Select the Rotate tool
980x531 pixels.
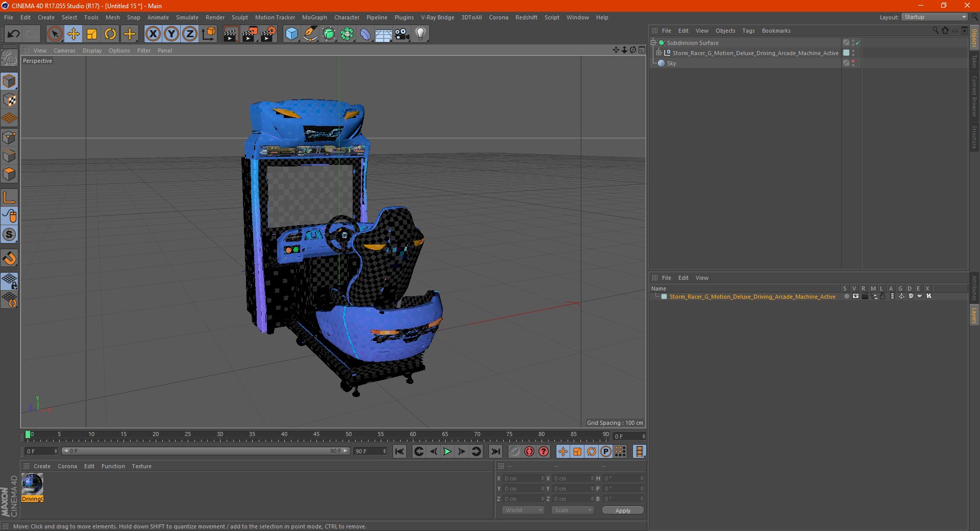pyautogui.click(x=110, y=34)
